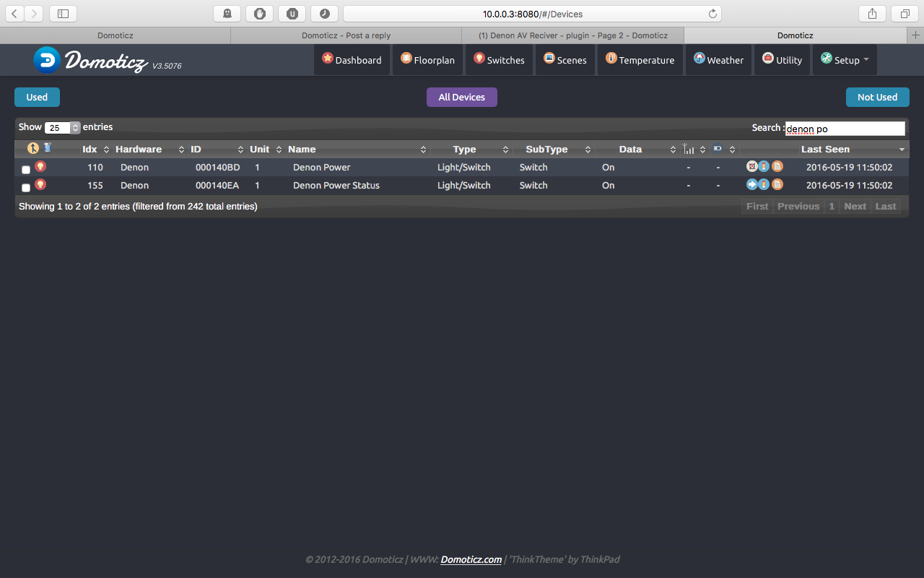This screenshot has width=924, height=578.
Task: Sort table by Idx column
Action: point(95,149)
